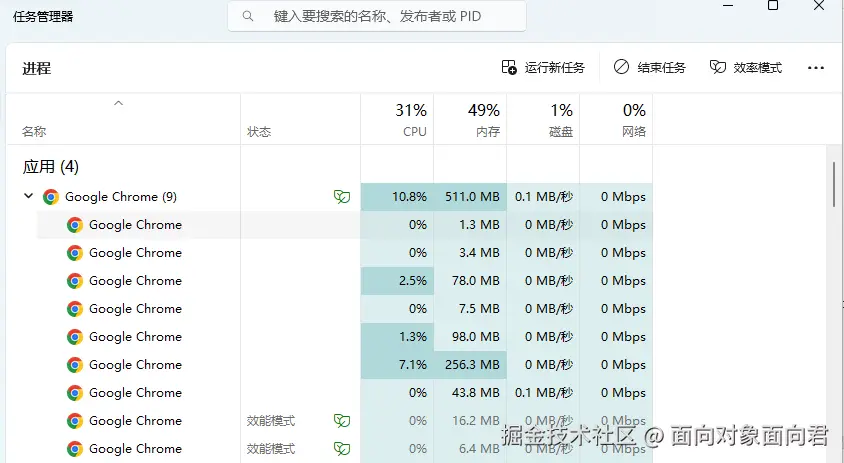Image resolution: width=844 pixels, height=463 pixels.
Task: Click the 7.1% CPU cell
Action: 397,364
